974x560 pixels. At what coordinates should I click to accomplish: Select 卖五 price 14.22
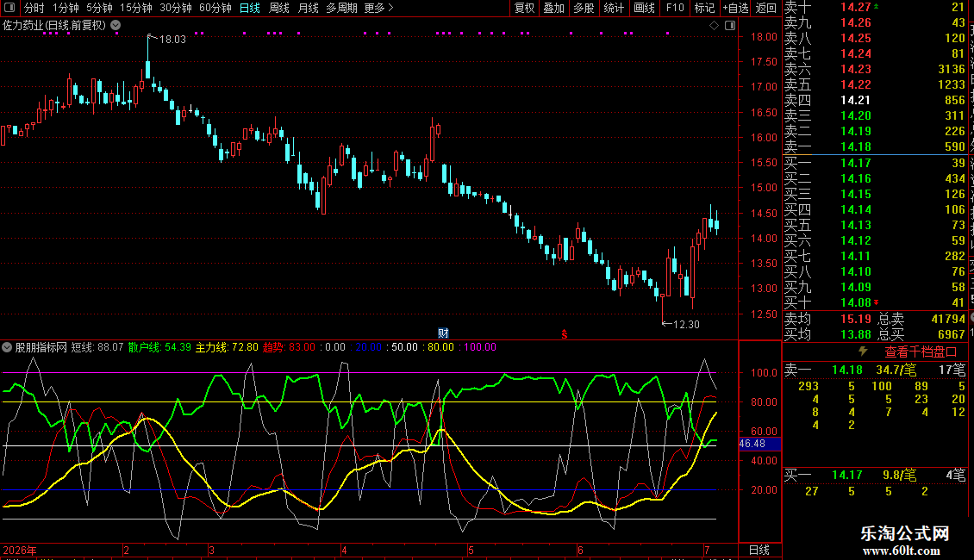click(855, 84)
